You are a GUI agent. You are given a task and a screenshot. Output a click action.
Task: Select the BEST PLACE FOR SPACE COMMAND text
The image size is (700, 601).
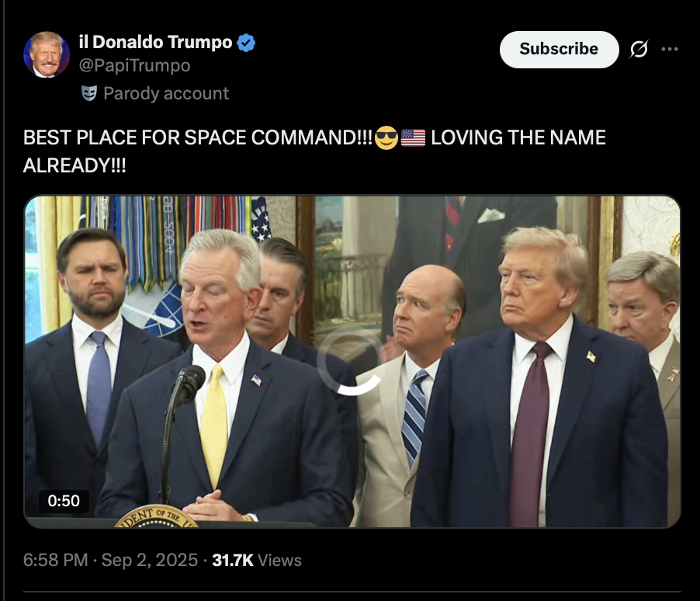pos(198,137)
